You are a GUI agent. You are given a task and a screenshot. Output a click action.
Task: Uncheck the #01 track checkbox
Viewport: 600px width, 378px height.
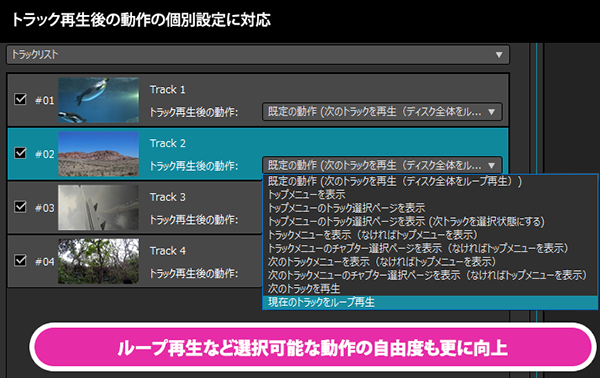pos(20,99)
